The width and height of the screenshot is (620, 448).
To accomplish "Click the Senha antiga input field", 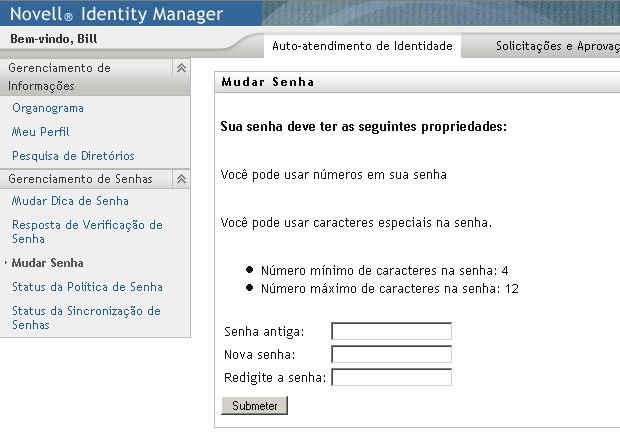I will [x=391, y=331].
